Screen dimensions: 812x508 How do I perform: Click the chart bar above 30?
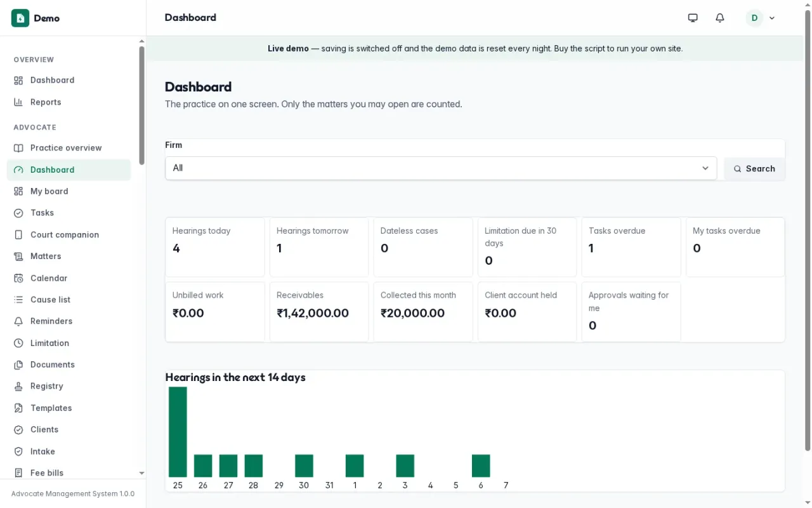[304, 466]
